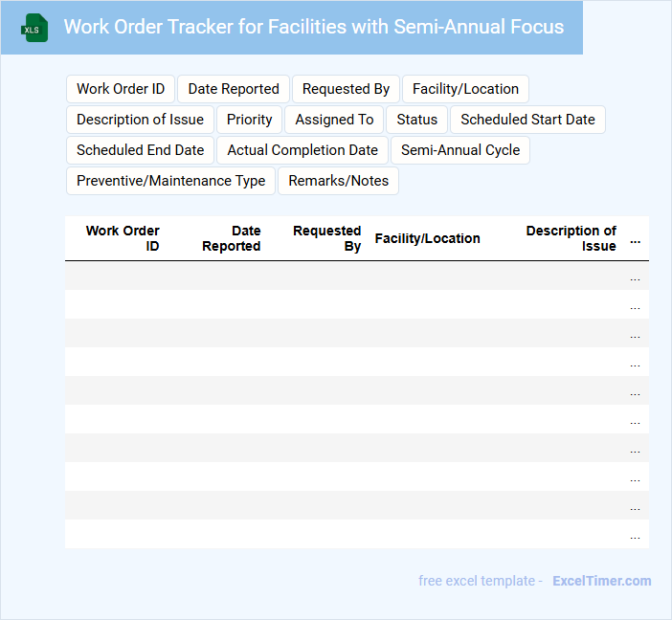Select the Requested By tag

[346, 89]
